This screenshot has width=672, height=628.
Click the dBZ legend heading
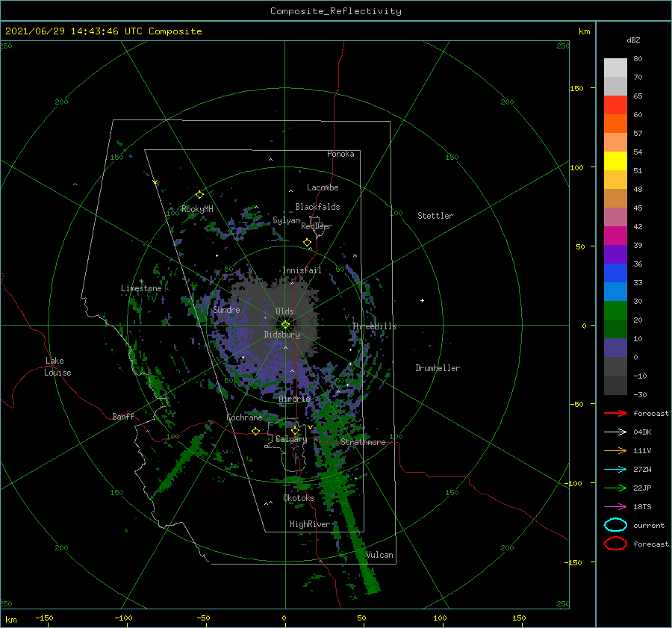pos(633,40)
